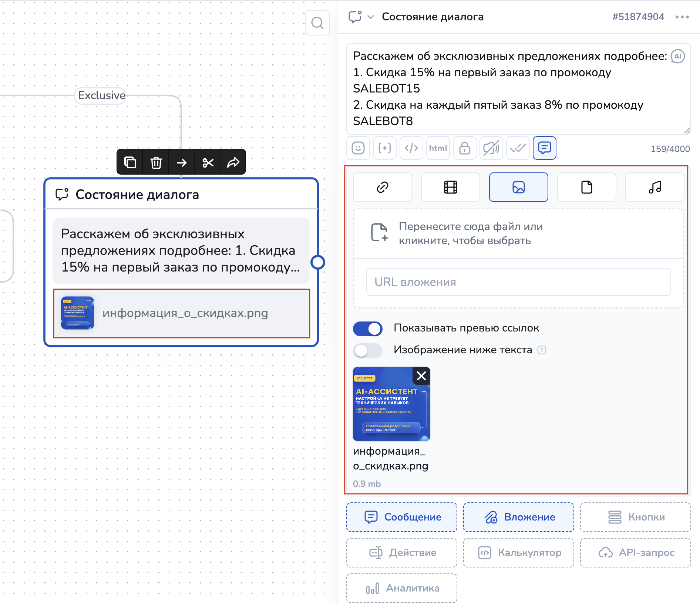The height and width of the screenshot is (603, 700).
Task: Click the 'Кнопки' button
Action: [635, 517]
